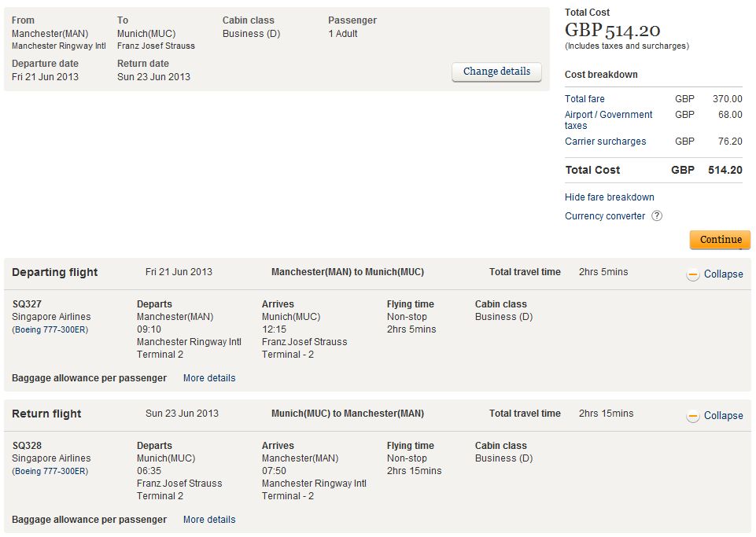This screenshot has width=756, height=537.
Task: Click the SQ327 flight number
Action: [x=27, y=304]
